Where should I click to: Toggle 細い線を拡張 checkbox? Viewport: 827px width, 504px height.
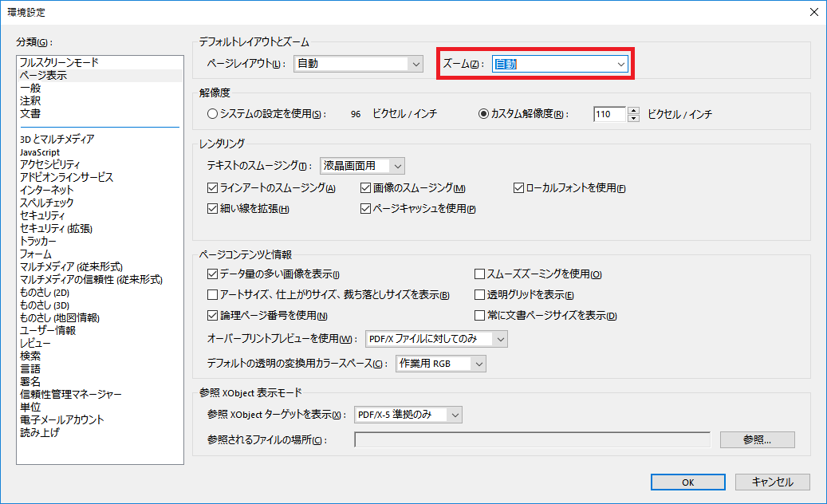(x=213, y=209)
